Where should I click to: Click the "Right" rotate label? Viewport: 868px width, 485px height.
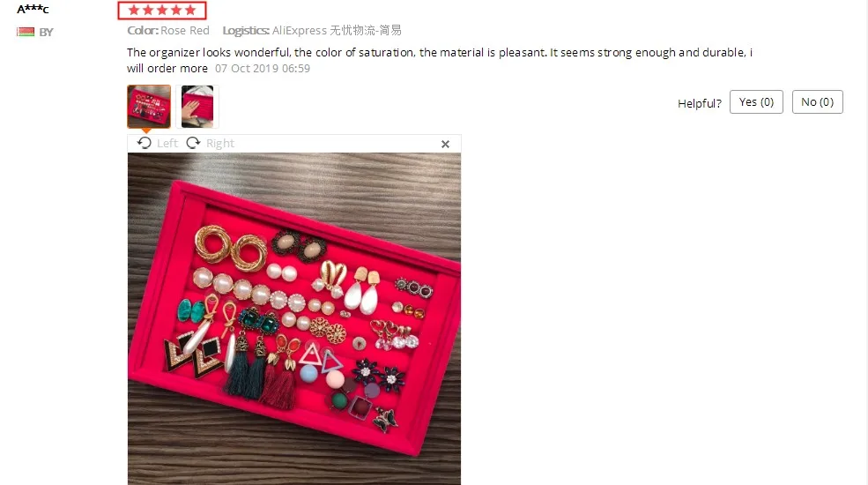pyautogui.click(x=220, y=144)
